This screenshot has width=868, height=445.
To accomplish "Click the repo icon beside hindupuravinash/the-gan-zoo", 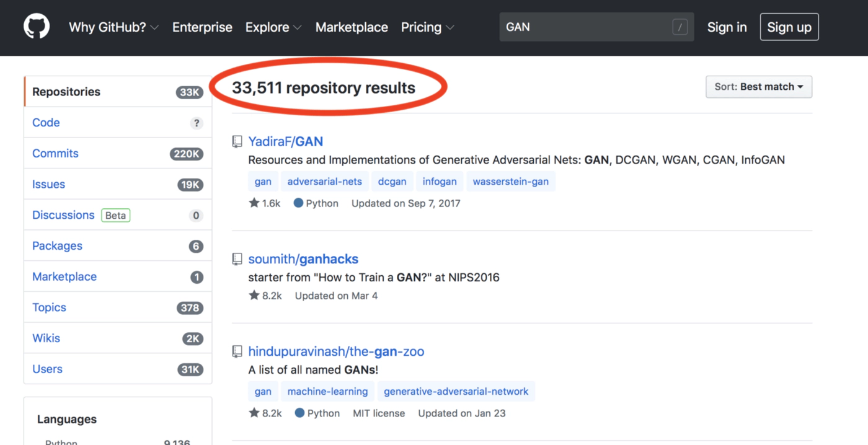I will click(237, 351).
